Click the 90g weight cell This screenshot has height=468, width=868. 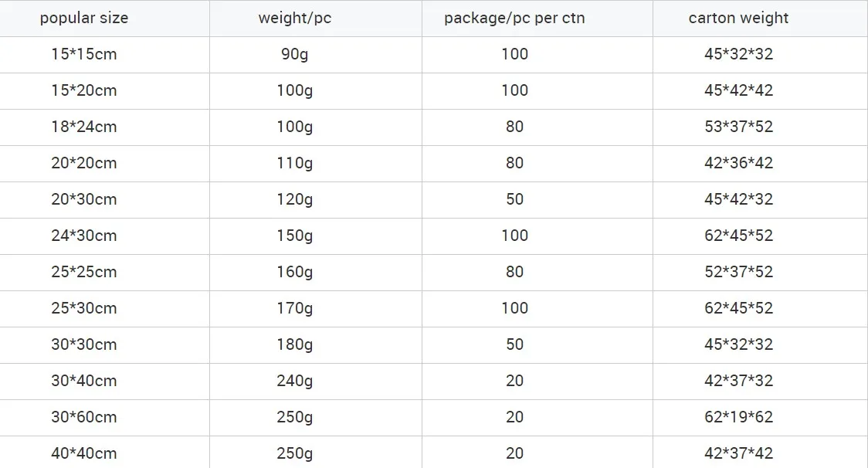294,54
